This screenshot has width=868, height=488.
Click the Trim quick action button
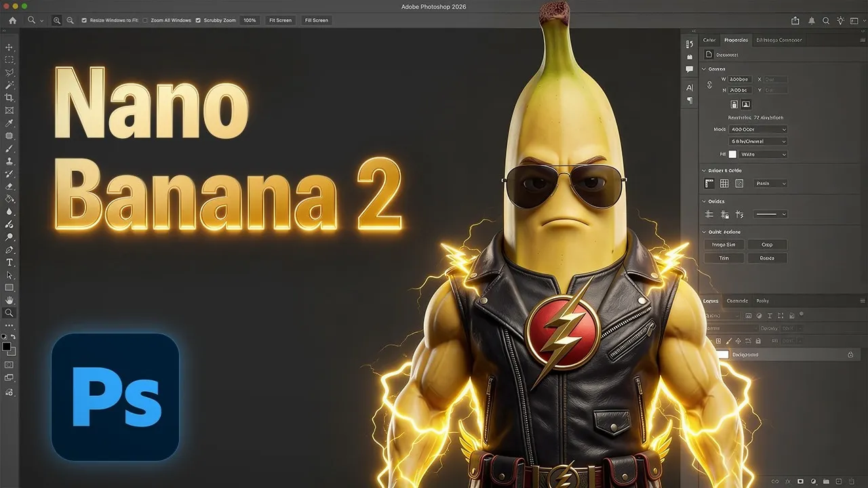coord(724,258)
